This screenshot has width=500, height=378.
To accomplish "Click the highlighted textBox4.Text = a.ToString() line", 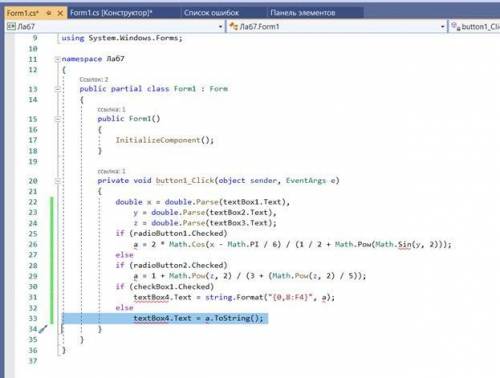I will (198, 318).
